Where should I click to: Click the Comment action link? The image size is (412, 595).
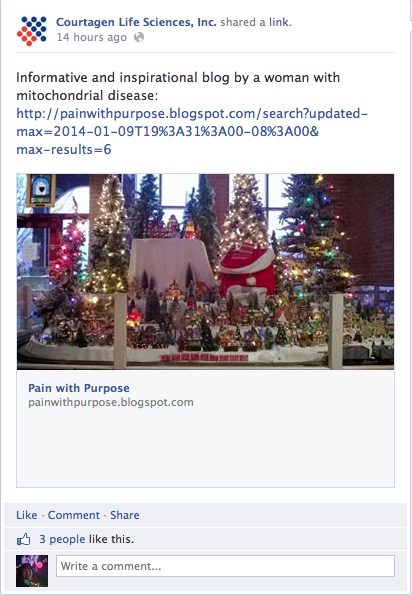tap(74, 515)
